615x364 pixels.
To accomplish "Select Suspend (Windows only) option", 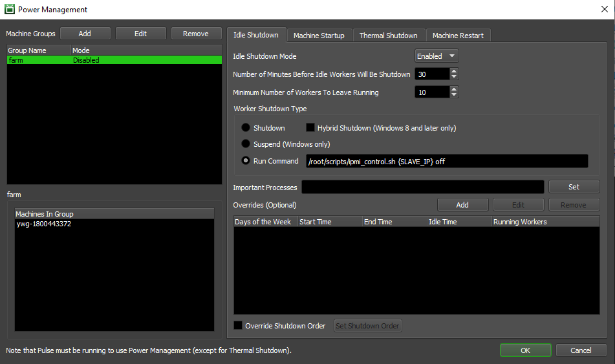I will click(x=246, y=144).
